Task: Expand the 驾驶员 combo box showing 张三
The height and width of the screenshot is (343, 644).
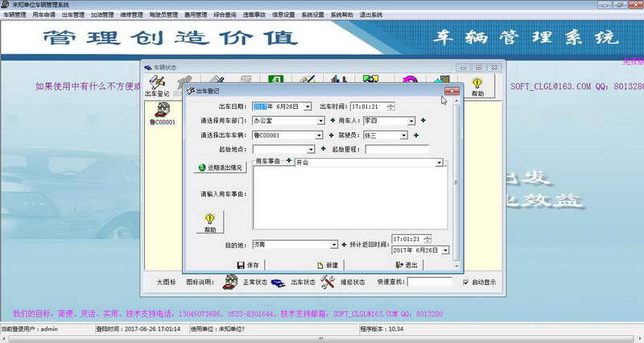Action: 404,135
